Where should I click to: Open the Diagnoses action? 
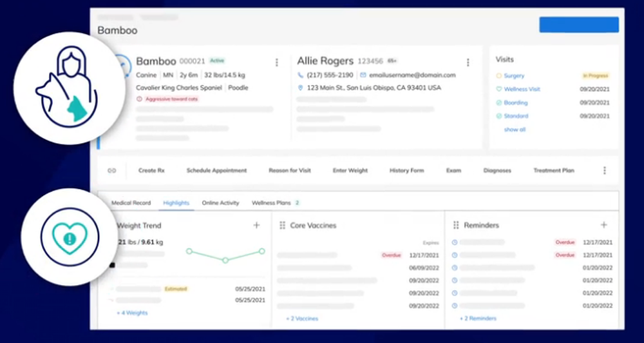[x=497, y=170]
